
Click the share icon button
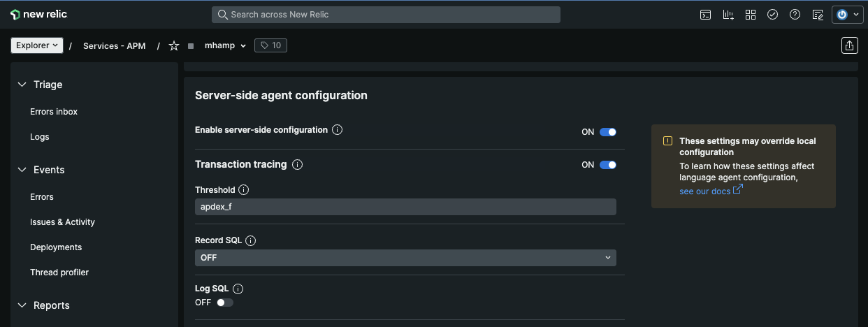tap(849, 45)
